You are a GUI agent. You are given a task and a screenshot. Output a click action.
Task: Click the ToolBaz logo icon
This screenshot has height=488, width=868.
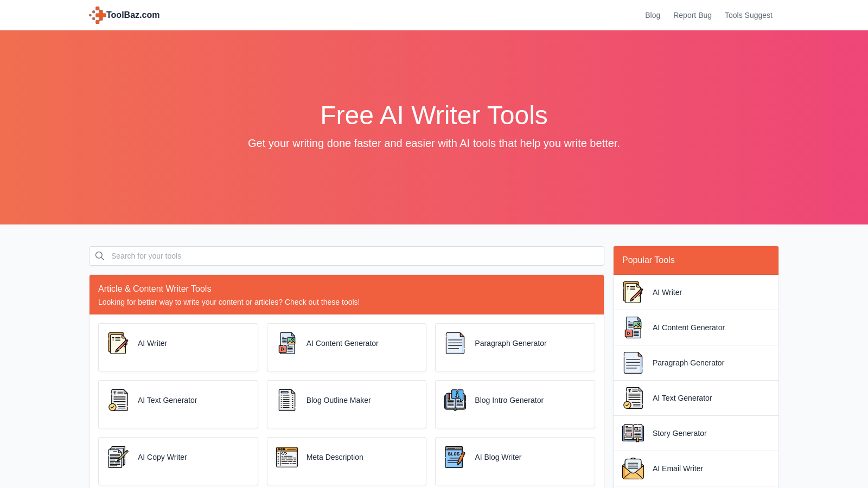click(98, 15)
